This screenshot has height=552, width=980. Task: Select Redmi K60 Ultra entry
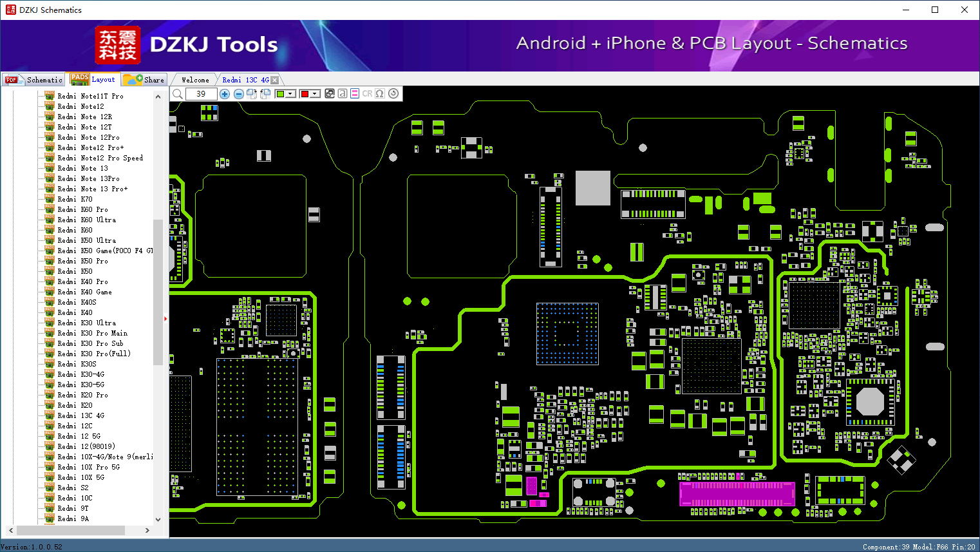point(87,220)
